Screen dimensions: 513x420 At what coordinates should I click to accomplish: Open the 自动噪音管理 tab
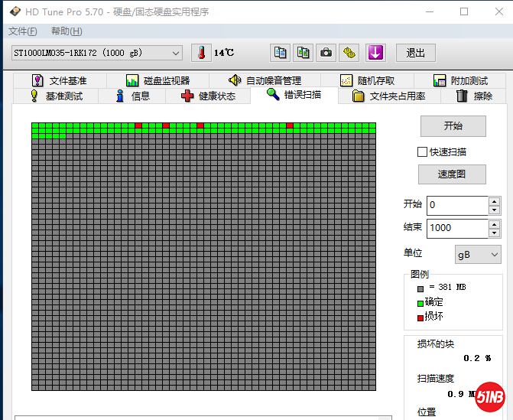click(265, 80)
